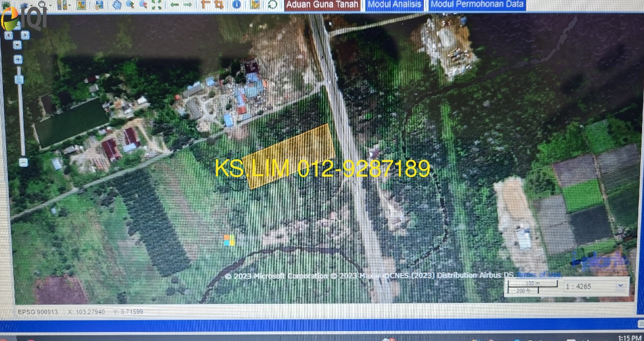Image resolution: width=644 pixels, height=341 pixels.
Task: Click the Terms of Use link
Action: (x=539, y=275)
